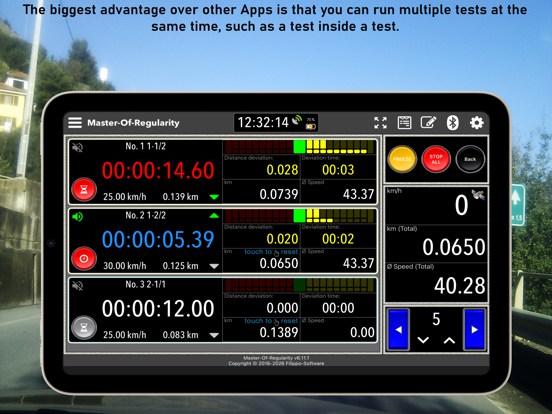Toggle fullscreen mode icon
Viewport: 552px width, 414px height.
pos(380,123)
